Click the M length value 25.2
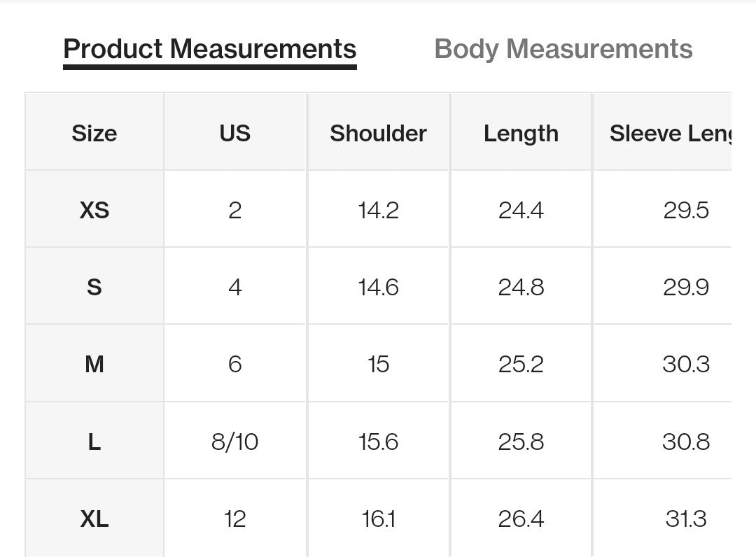The image size is (756, 557). pyautogui.click(x=521, y=364)
